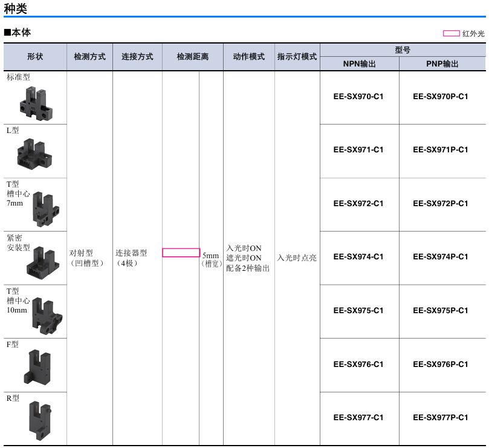Click model number EE-SX977-C1

358,417
